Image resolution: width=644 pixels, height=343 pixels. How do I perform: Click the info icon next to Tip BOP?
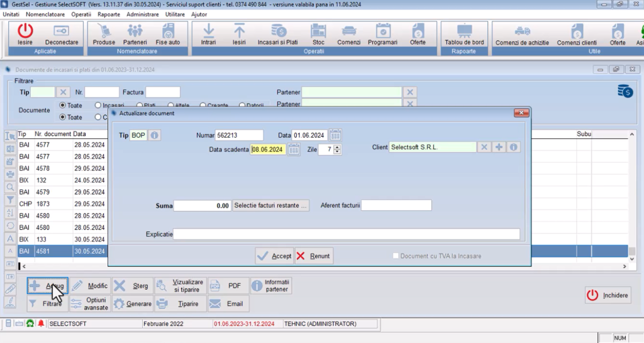(x=154, y=135)
